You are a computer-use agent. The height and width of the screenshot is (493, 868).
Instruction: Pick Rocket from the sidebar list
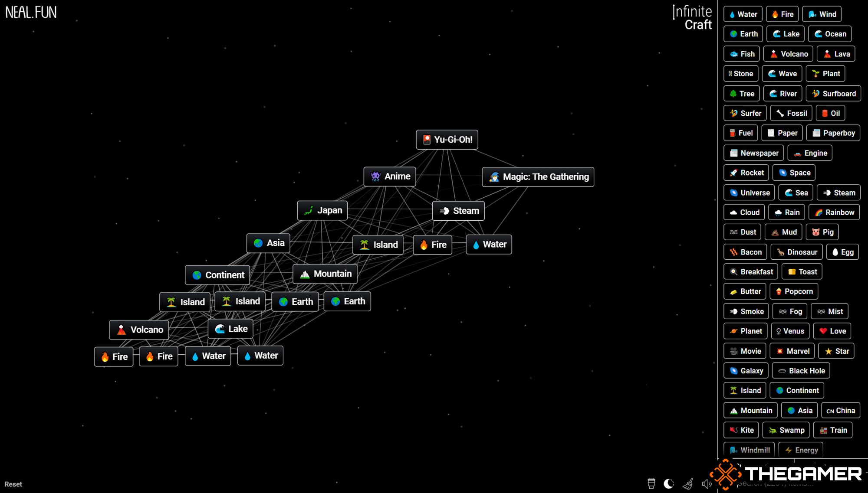pos(746,173)
